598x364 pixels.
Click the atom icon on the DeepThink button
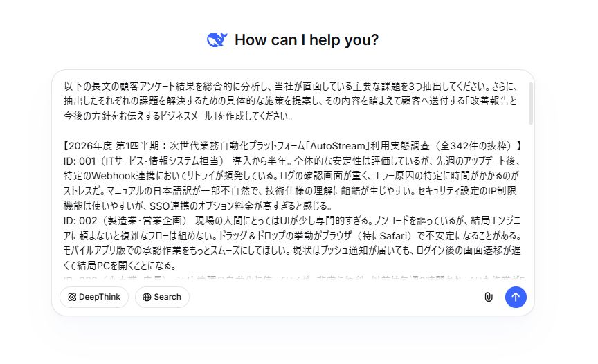click(x=72, y=297)
